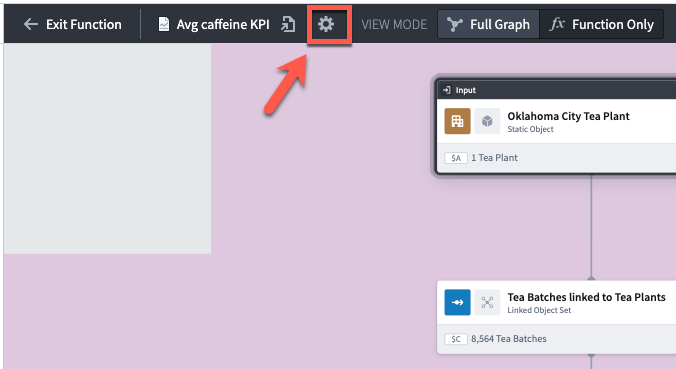The width and height of the screenshot is (676, 369).
Task: Click the orange Tea Plant building icon
Action: (457, 121)
